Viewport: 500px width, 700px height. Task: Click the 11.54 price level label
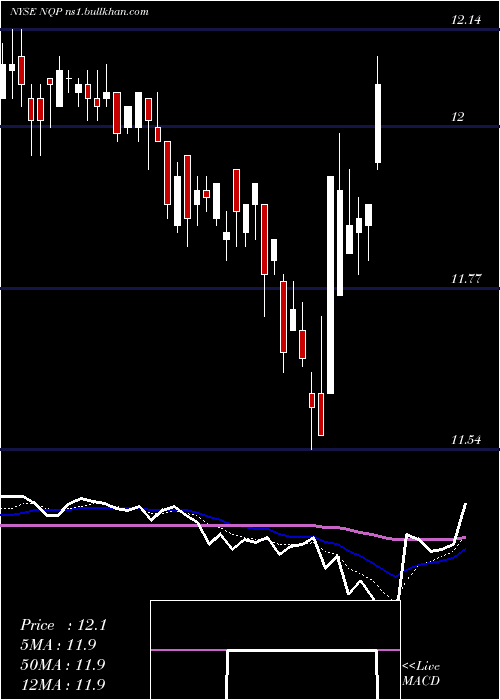pos(466,441)
